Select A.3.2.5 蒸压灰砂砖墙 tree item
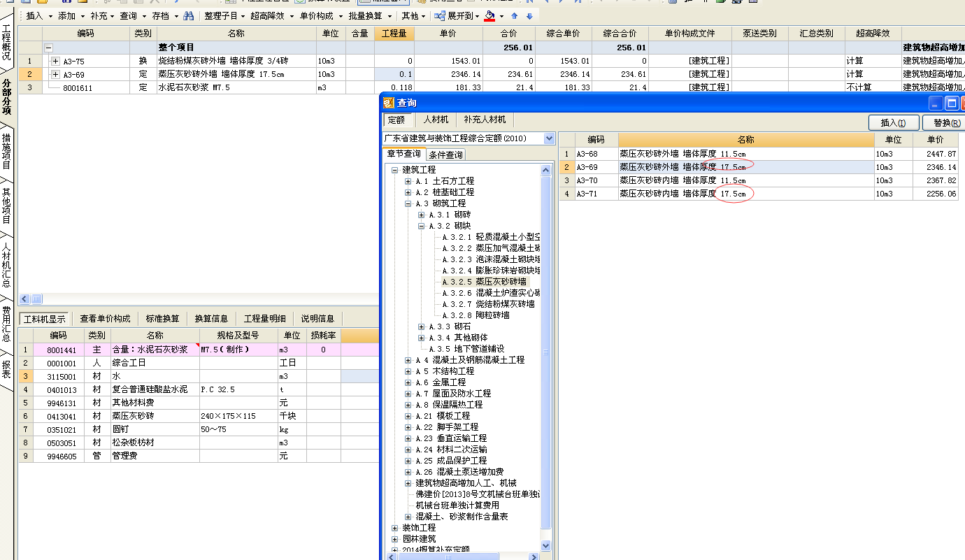The image size is (965, 560). [x=485, y=282]
